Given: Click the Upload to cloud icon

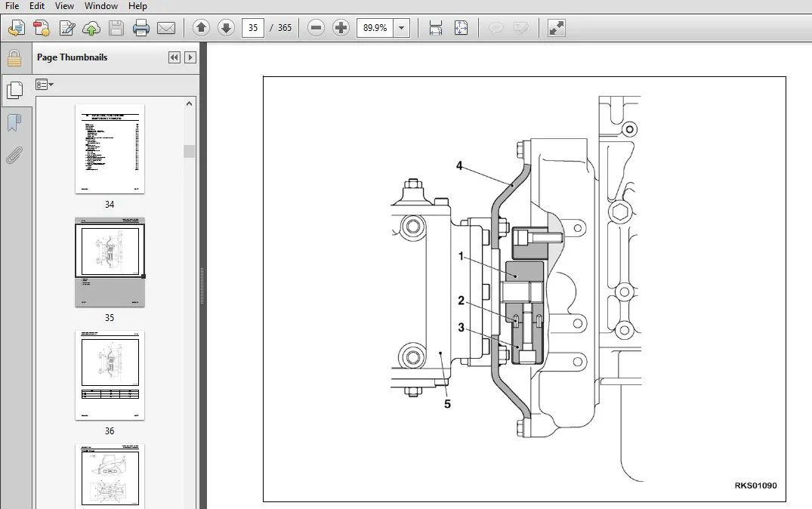Looking at the screenshot, I should [91, 28].
